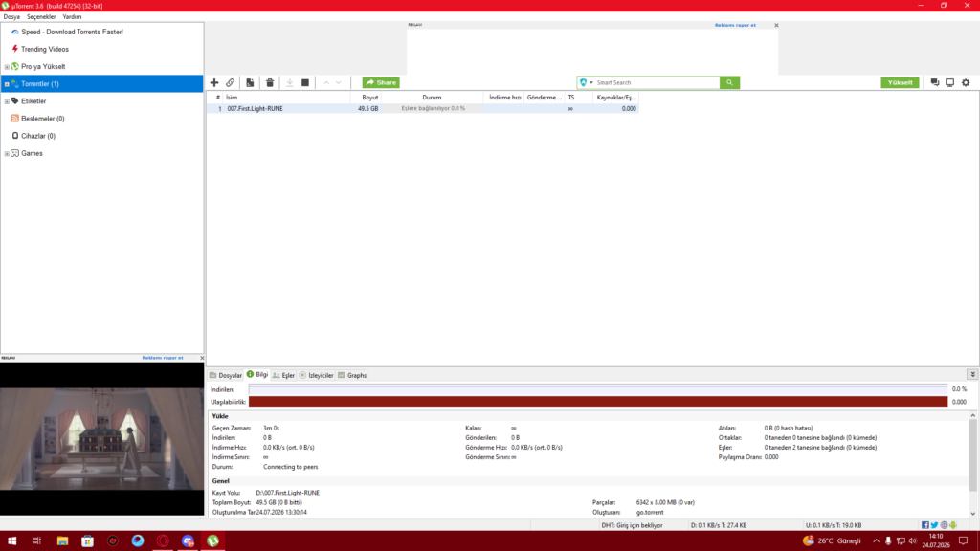The width and height of the screenshot is (980, 551).
Task: Open preferences gear icon
Action: (x=966, y=82)
